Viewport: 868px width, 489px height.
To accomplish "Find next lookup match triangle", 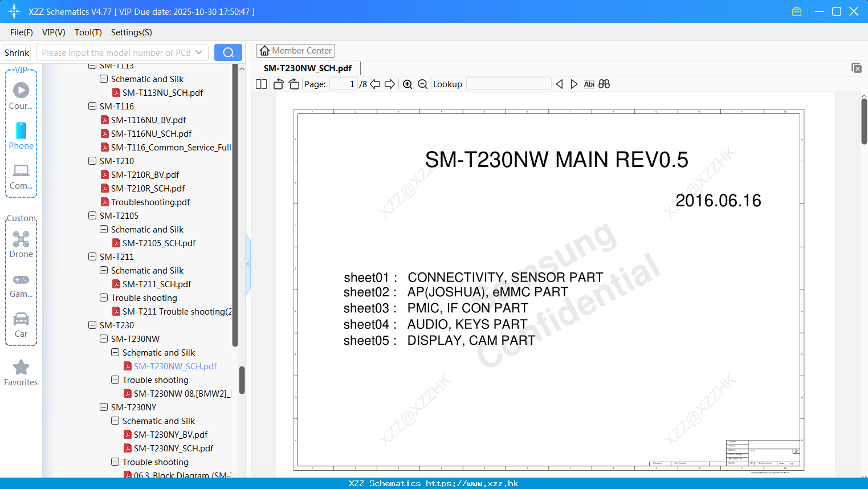I will pyautogui.click(x=574, y=84).
